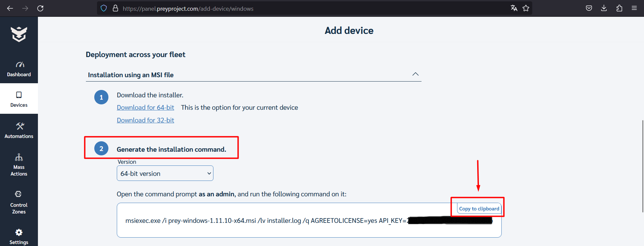Click the translate page icon
Screen dimensions: 644x246
[514, 8]
